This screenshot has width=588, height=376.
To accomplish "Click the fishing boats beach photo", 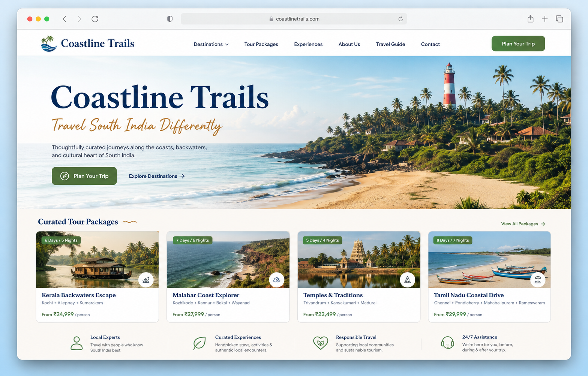I will point(489,259).
